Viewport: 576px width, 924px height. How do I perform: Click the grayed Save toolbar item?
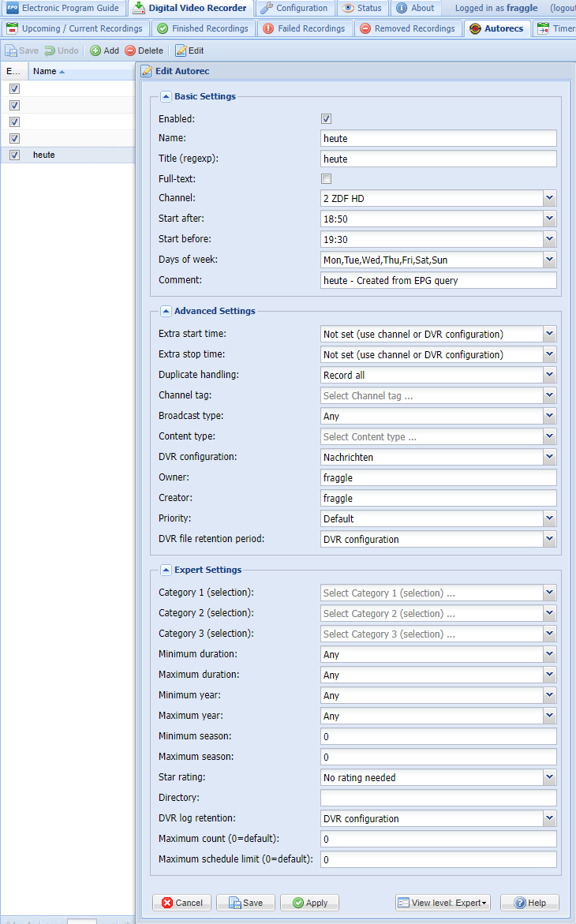(x=22, y=51)
